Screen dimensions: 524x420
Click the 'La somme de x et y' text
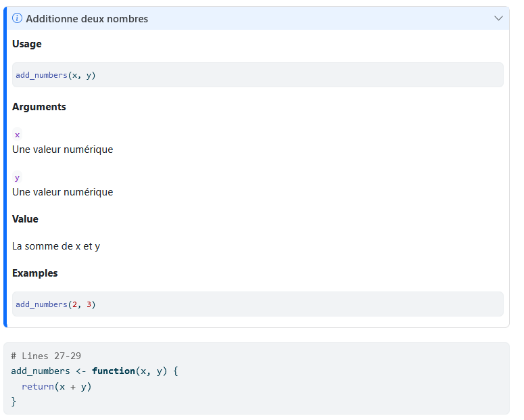click(x=56, y=246)
